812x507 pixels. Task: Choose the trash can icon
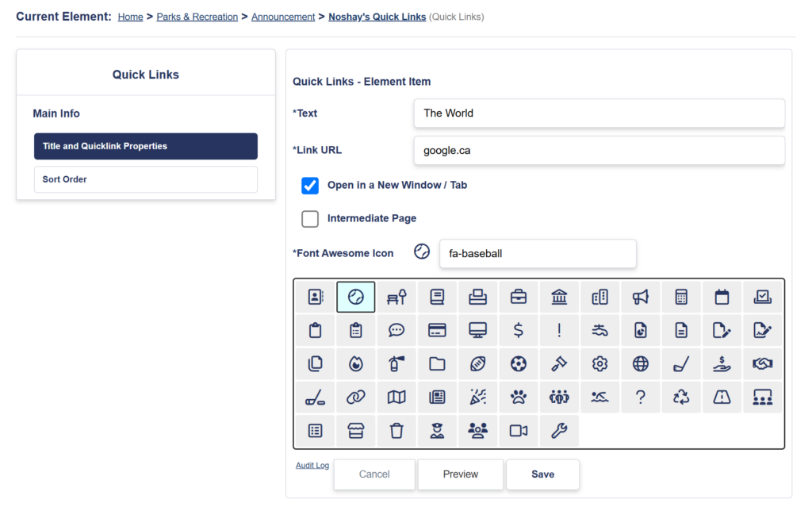click(396, 430)
